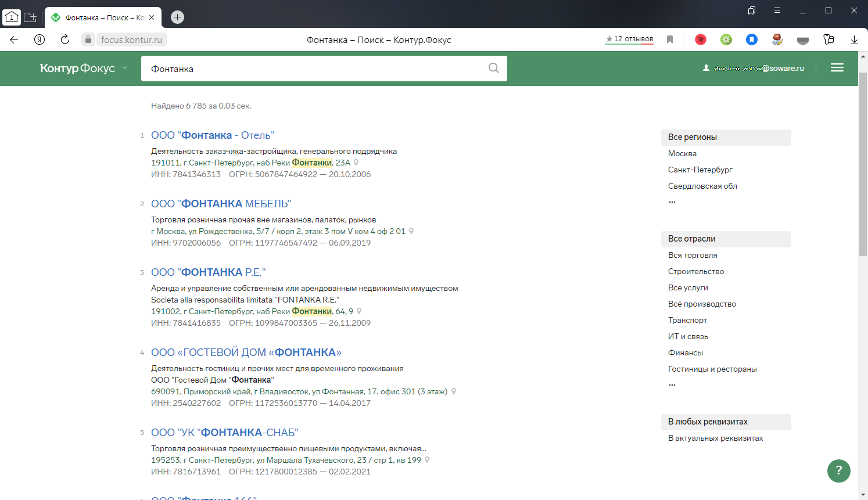Viewport: 868px width, 500px height.
Task: Reload the page with refresh icon
Action: [x=65, y=39]
